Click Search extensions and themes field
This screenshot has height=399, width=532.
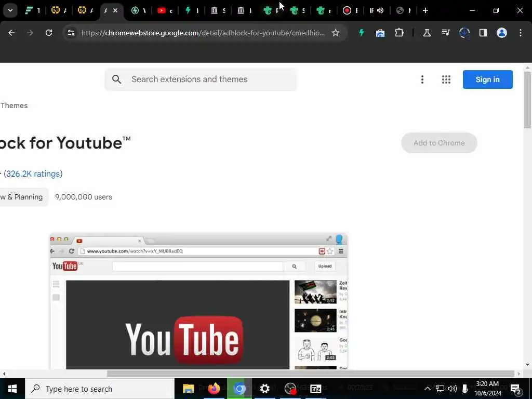coord(201,79)
